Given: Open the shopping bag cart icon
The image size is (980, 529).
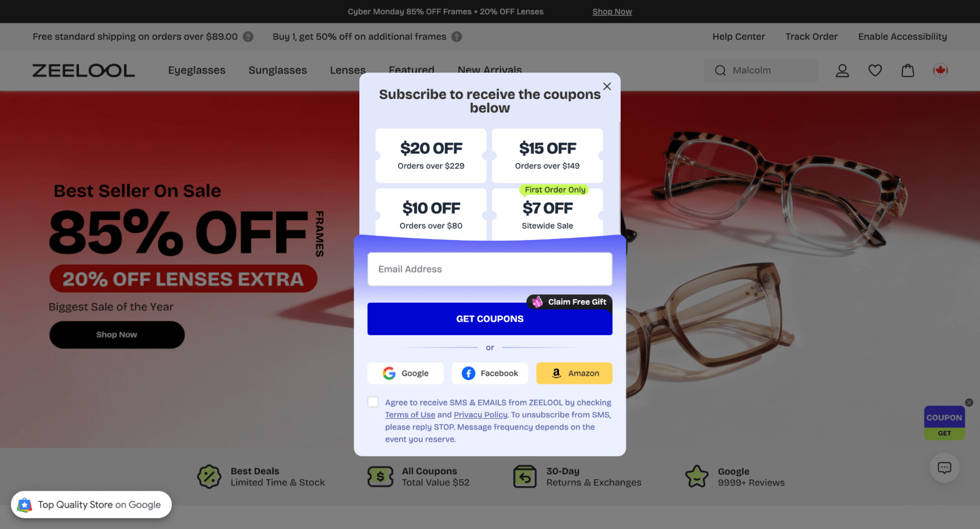Looking at the screenshot, I should (907, 71).
